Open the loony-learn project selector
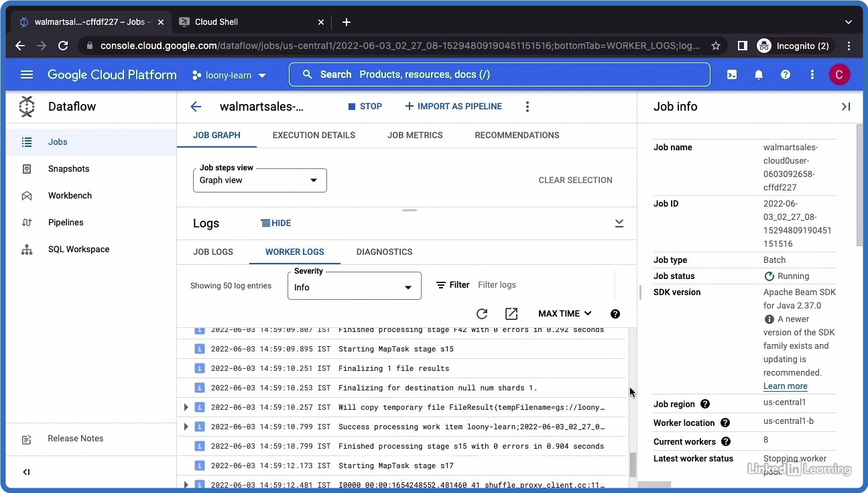Viewport: 868px width, 493px height. pos(229,75)
